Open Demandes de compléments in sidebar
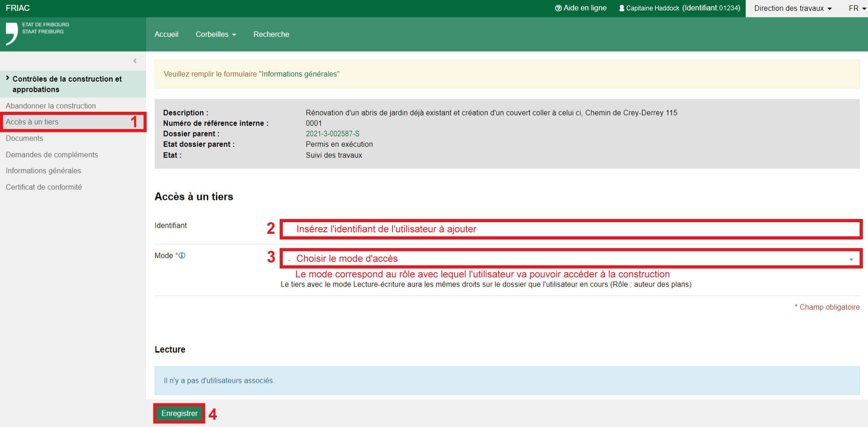This screenshot has width=868, height=427. tap(52, 155)
